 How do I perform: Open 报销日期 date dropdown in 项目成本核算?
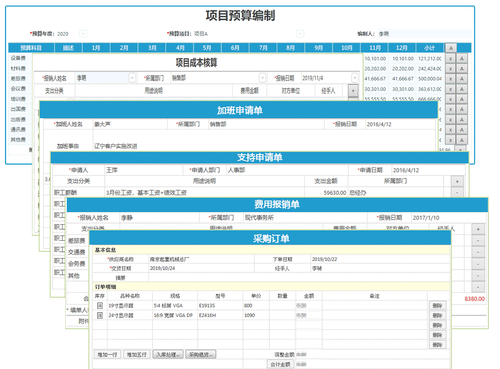pyautogui.click(x=355, y=78)
